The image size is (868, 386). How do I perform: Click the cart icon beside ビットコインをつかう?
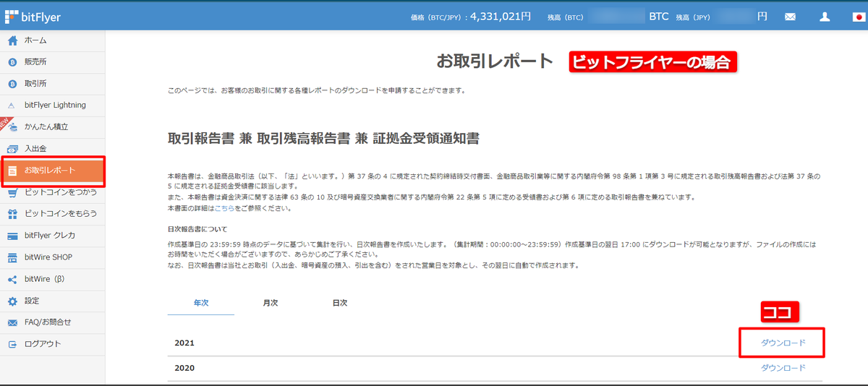12,192
